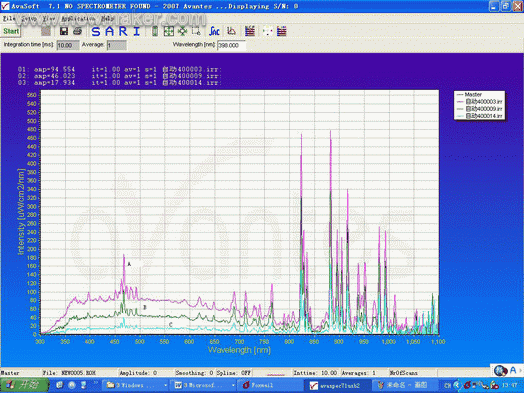
Task: Click the Integration time input field
Action: coord(68,45)
